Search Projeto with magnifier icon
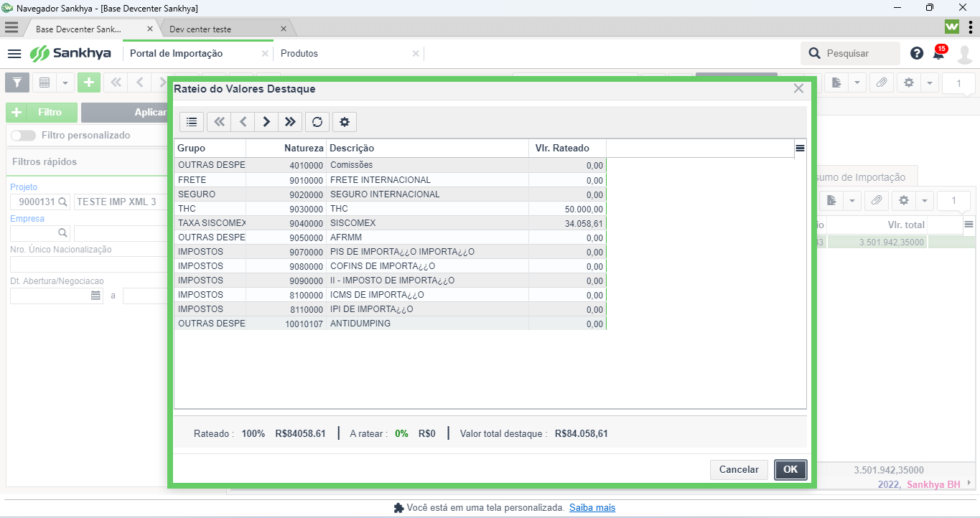Image resolution: width=980 pixels, height=518 pixels. point(62,202)
